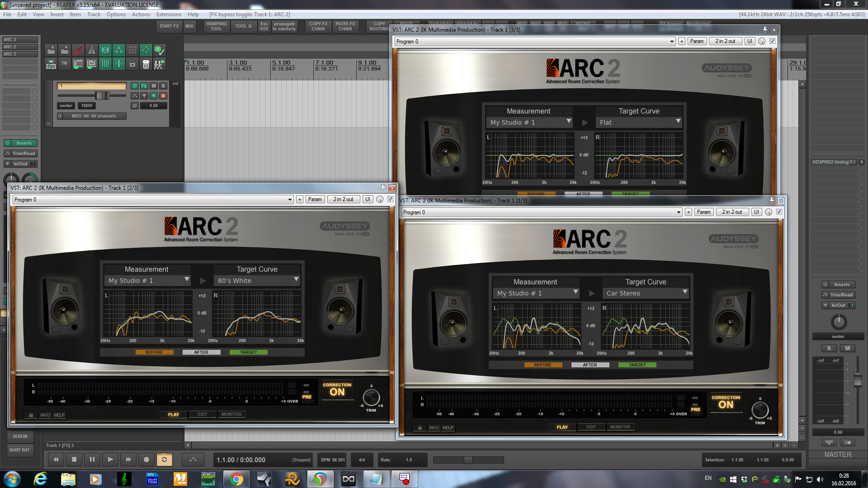Click the track 1 volume fader

pos(102,95)
